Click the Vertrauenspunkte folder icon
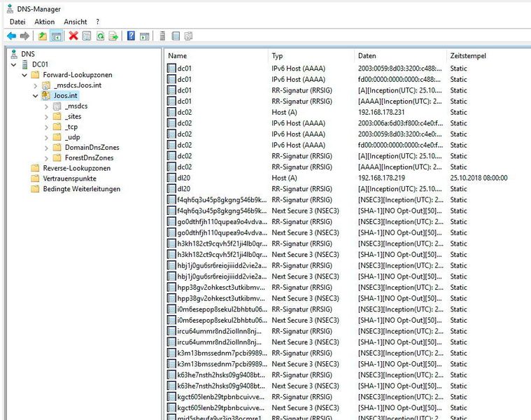 click(35, 178)
